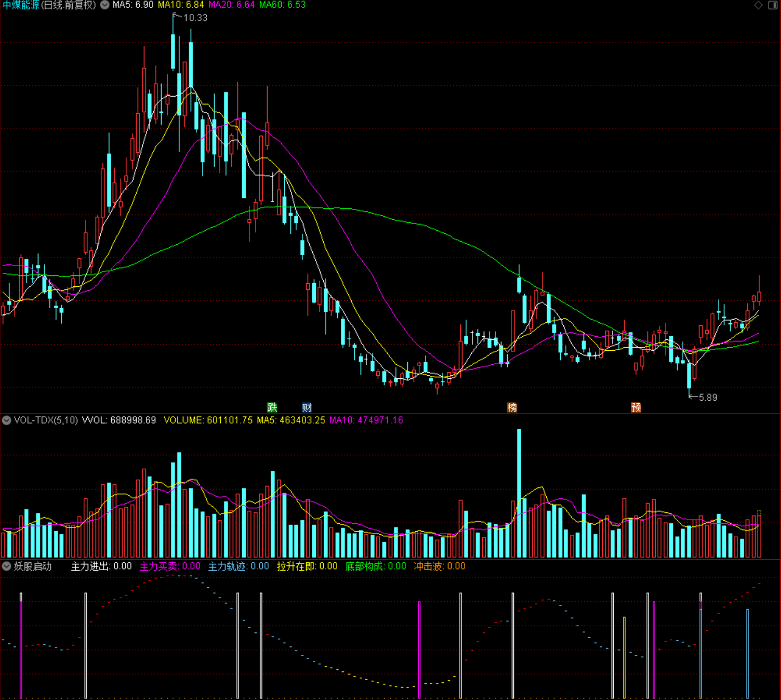The height and width of the screenshot is (700, 781).
Task: Click the green 跌 event marker
Action: [272, 407]
